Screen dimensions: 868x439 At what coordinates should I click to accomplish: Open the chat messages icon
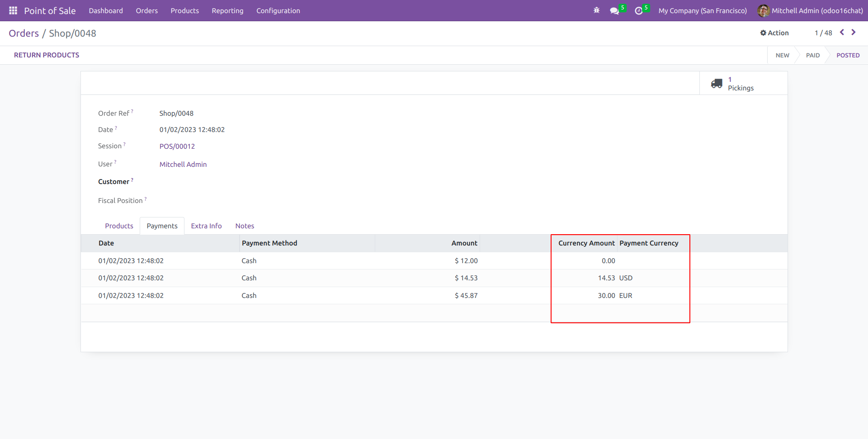click(x=614, y=11)
